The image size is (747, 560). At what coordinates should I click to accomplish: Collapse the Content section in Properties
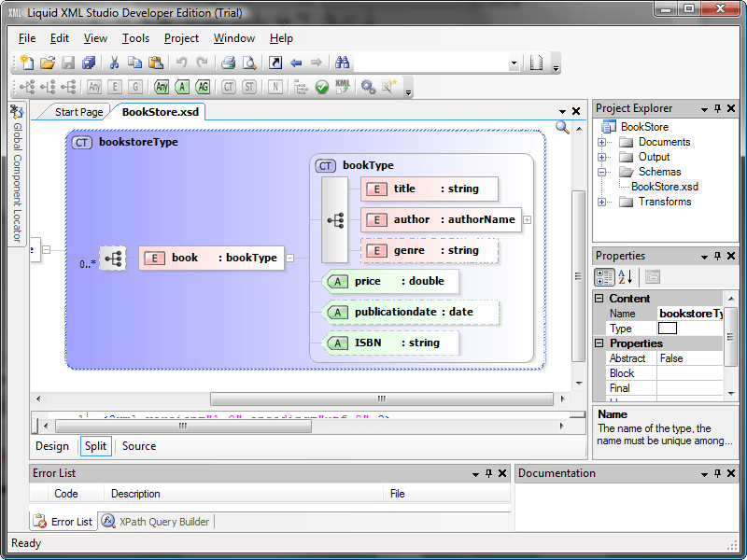[600, 299]
